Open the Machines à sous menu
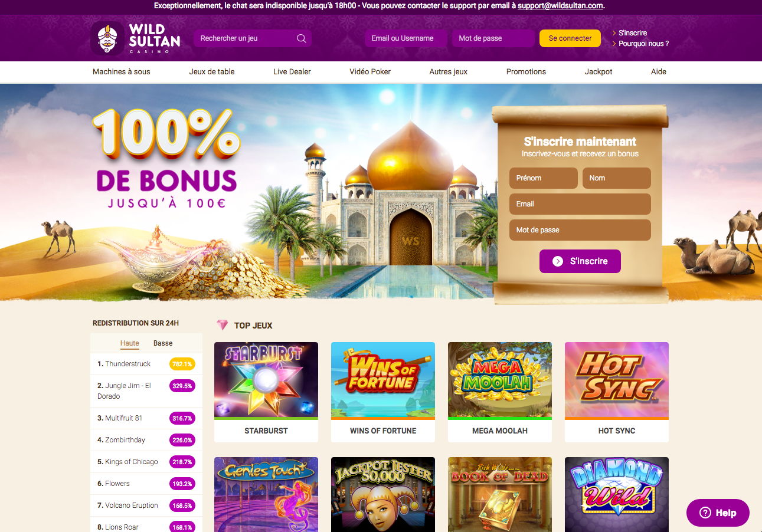Viewport: 762px width, 532px height. 122,71
